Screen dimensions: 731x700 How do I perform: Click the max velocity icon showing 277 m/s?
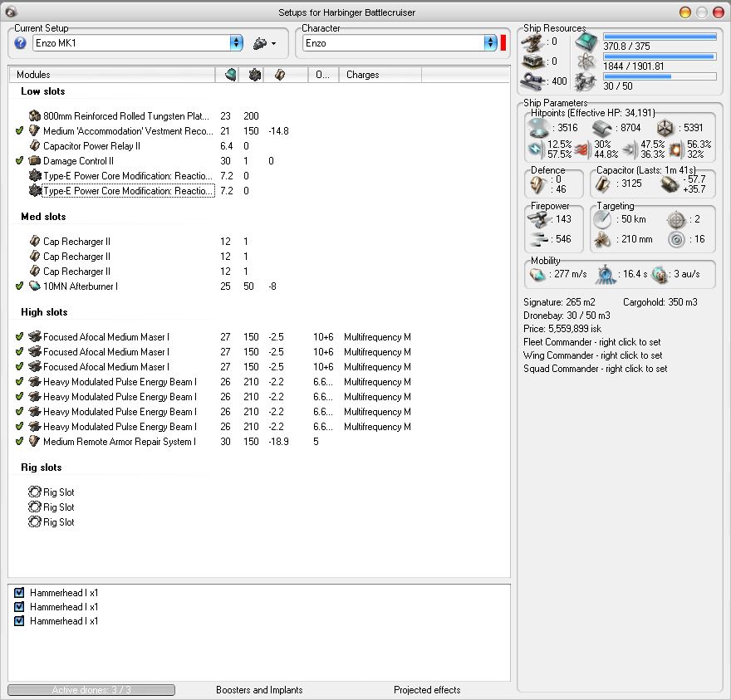point(537,275)
